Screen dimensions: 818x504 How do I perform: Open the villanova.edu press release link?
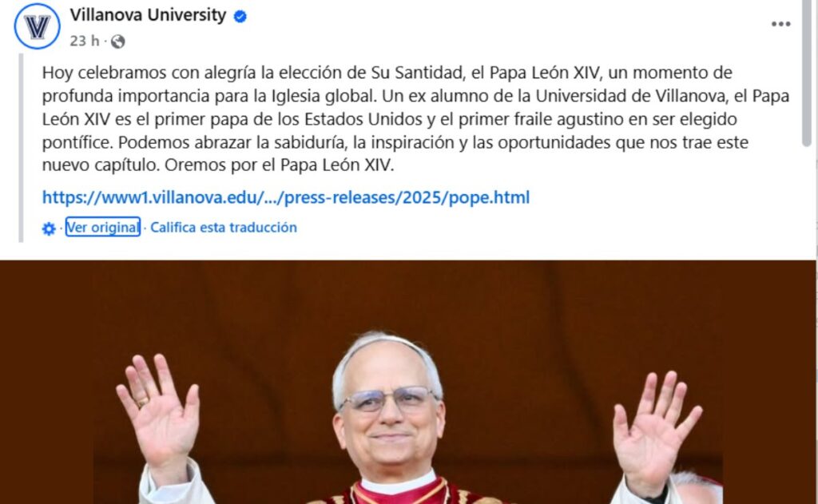tap(286, 197)
